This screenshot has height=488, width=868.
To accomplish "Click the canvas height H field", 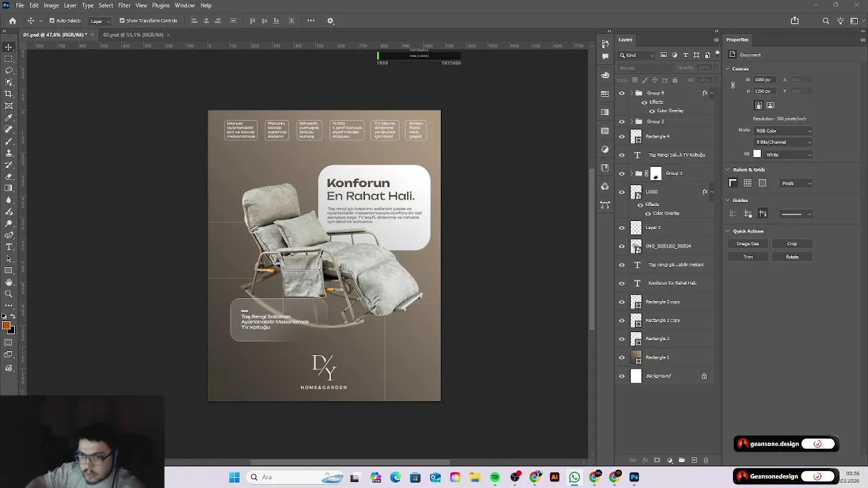I will click(x=764, y=91).
